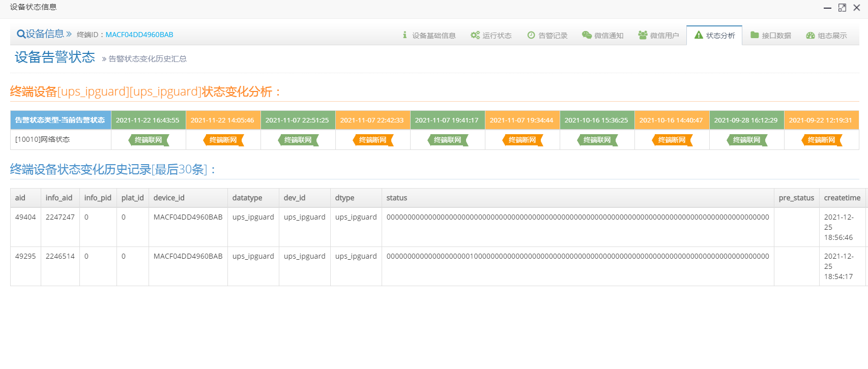The image size is (868, 369).
Task: Click the warning triangle icon for 状态分析
Action: (699, 35)
